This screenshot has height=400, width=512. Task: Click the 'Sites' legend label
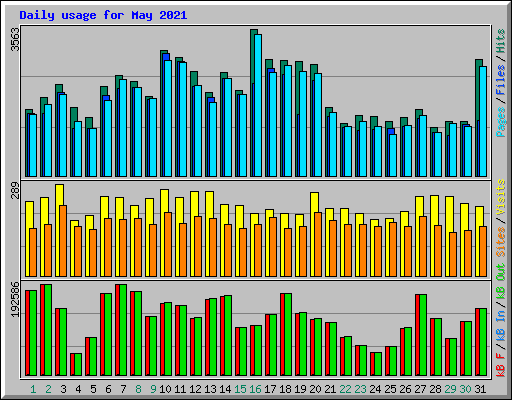point(501,241)
